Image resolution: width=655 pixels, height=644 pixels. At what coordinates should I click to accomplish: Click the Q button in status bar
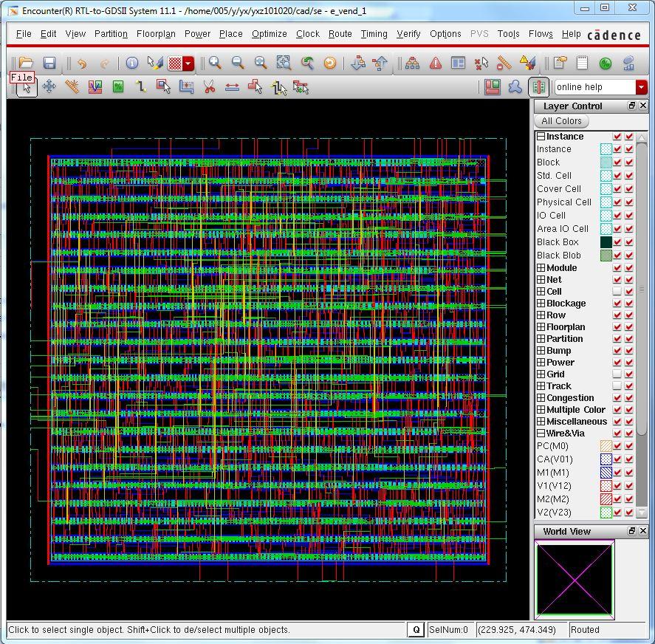(416, 630)
